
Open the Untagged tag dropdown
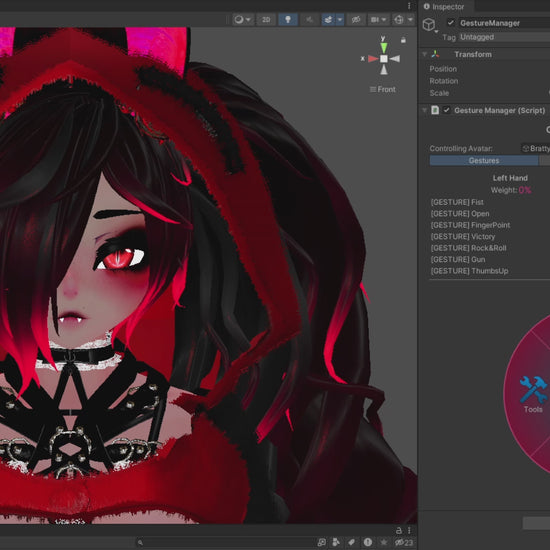[504, 37]
